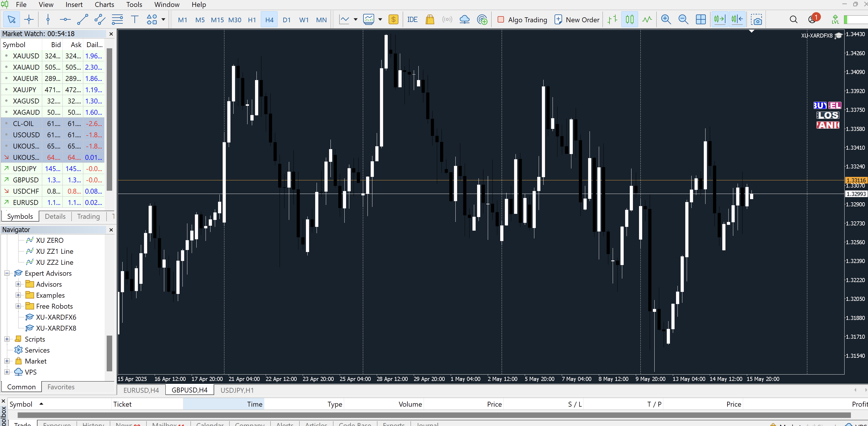Screen dimensions: 868x426
Task: Click the text label tool
Action: 134,20
